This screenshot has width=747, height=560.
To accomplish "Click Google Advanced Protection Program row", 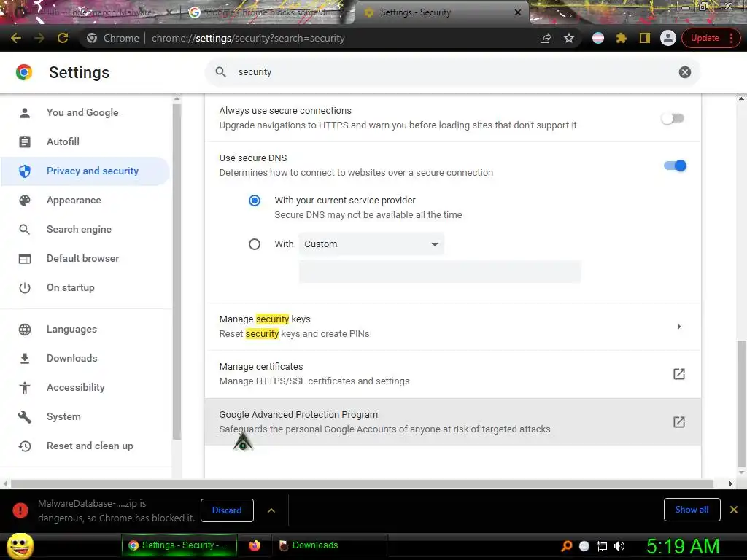I will (x=452, y=422).
